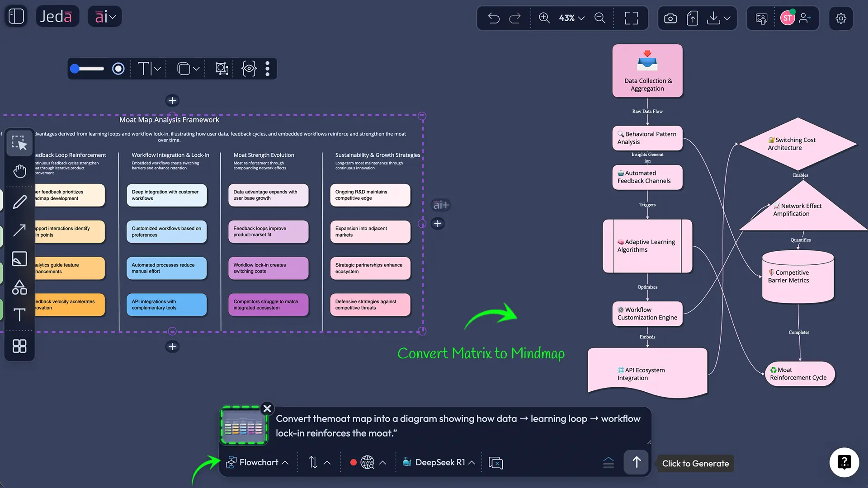Start presentation mode from the top toolbar

coord(761,18)
